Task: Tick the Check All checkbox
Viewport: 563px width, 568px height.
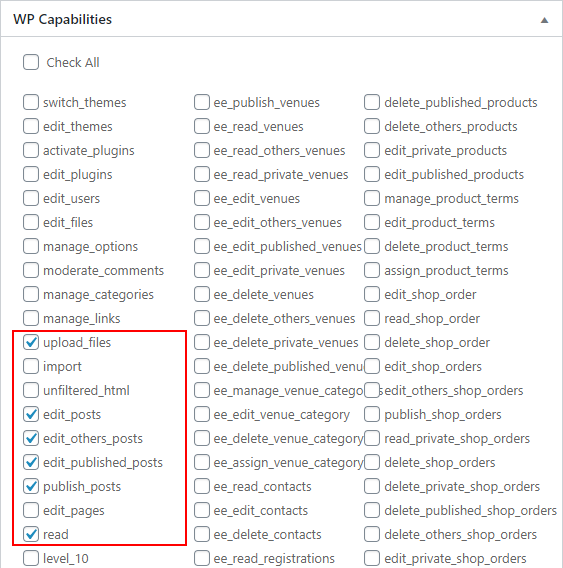Action: [x=31, y=62]
